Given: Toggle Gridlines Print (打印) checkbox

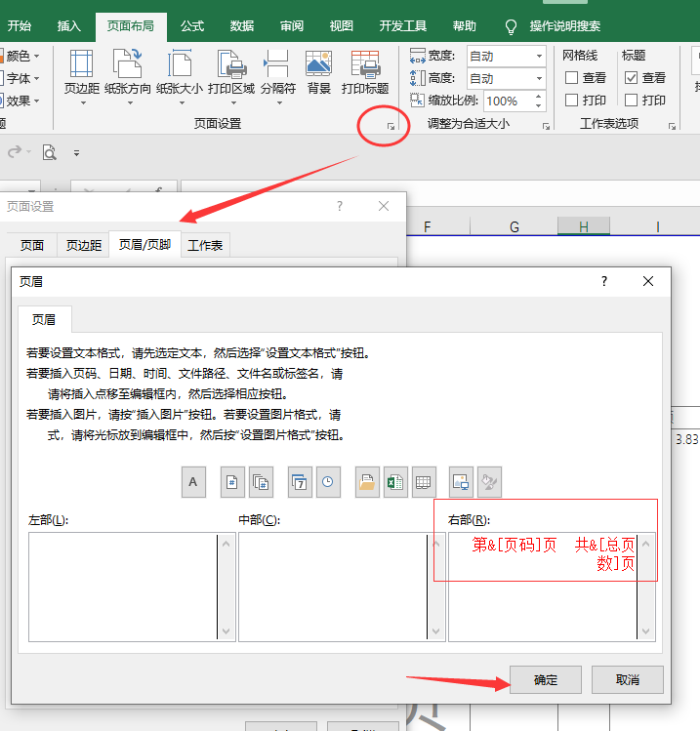Looking at the screenshot, I should click(571, 100).
